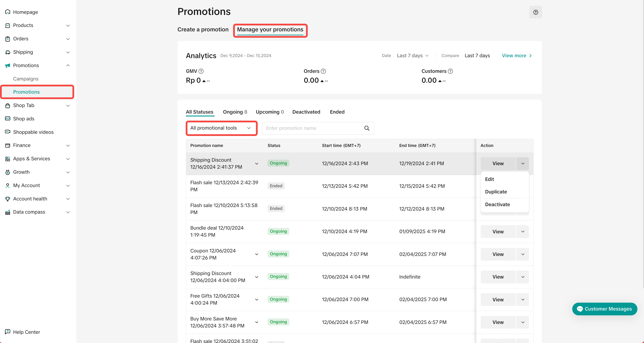Open Help Center at sidebar bottom
Image resolution: width=644 pixels, height=343 pixels.
tap(26, 332)
